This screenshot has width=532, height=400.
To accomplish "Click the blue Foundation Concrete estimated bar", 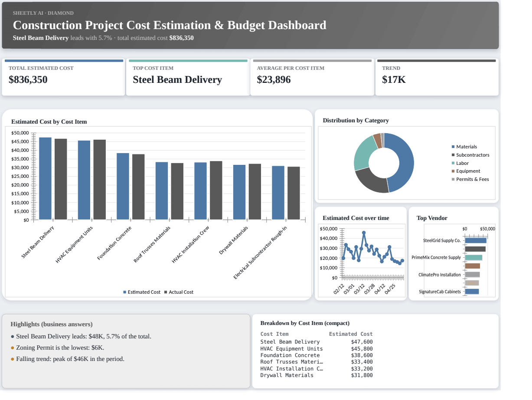I will [x=123, y=186].
